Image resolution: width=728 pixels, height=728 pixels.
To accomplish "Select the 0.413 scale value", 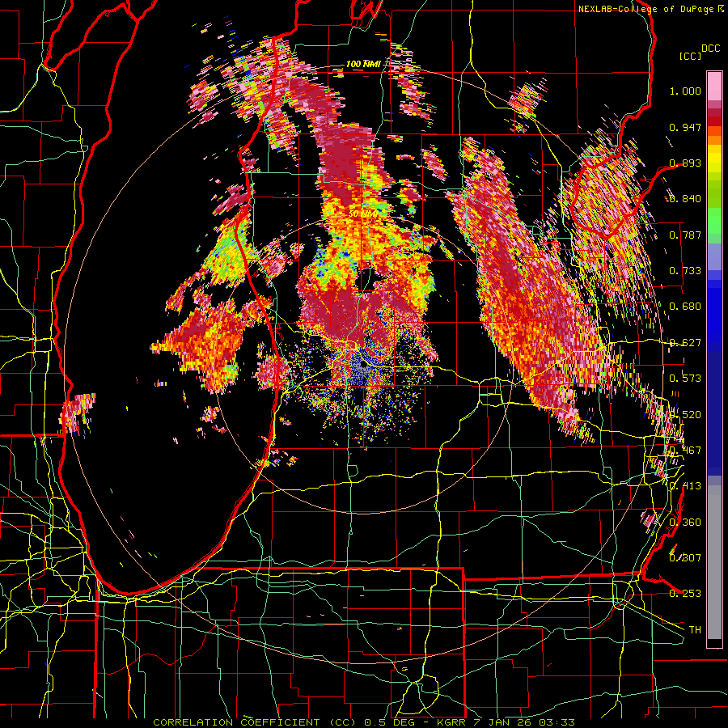I will coord(685,486).
